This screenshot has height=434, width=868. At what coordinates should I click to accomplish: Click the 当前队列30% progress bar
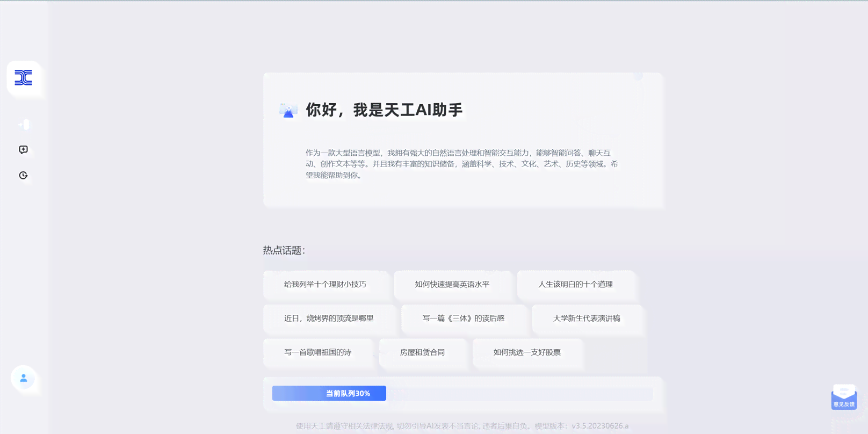click(329, 393)
